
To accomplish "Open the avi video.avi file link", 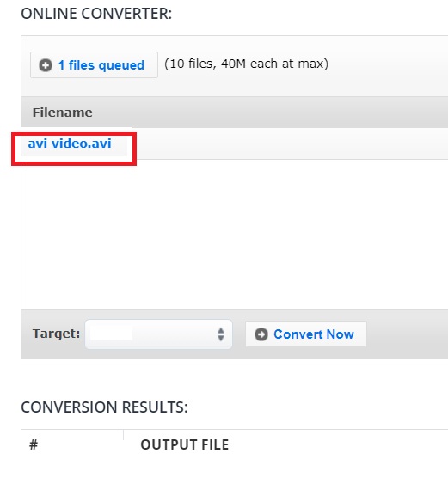I will point(70,144).
